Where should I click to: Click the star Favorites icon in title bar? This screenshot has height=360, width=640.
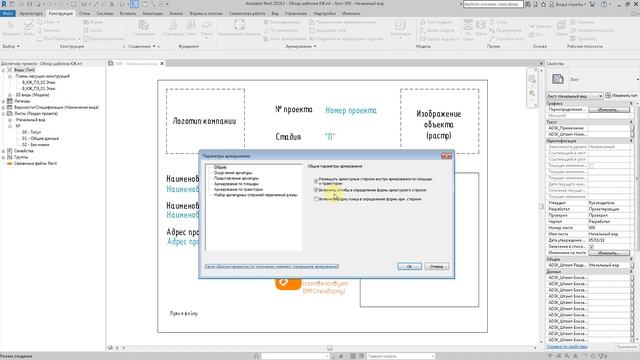(x=543, y=4)
